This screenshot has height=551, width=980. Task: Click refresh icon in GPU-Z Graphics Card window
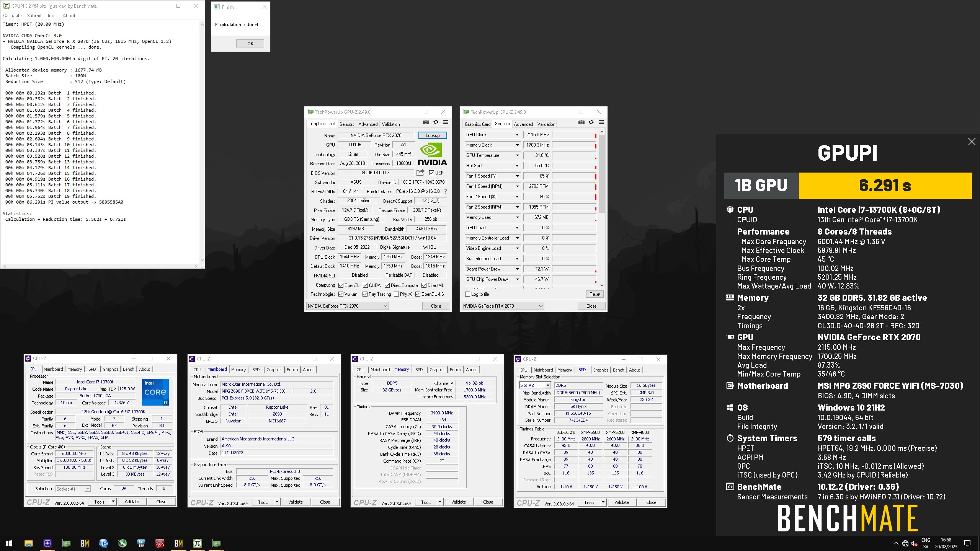(x=436, y=122)
